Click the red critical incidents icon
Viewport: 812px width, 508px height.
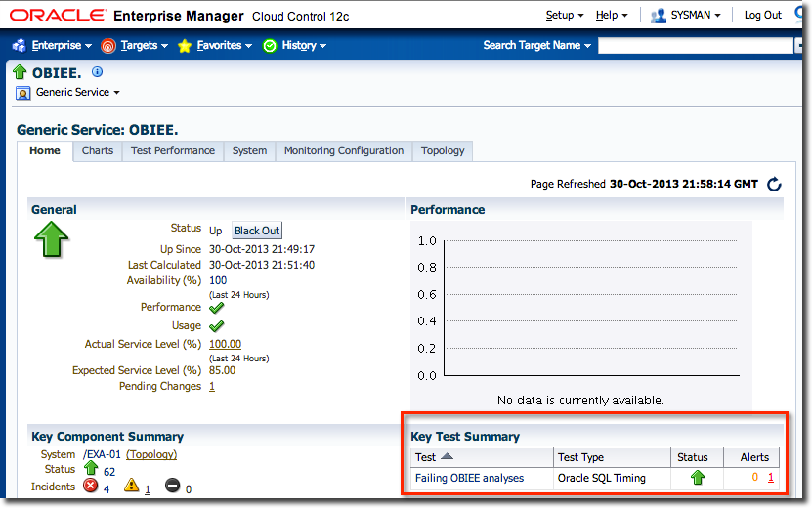(x=91, y=487)
